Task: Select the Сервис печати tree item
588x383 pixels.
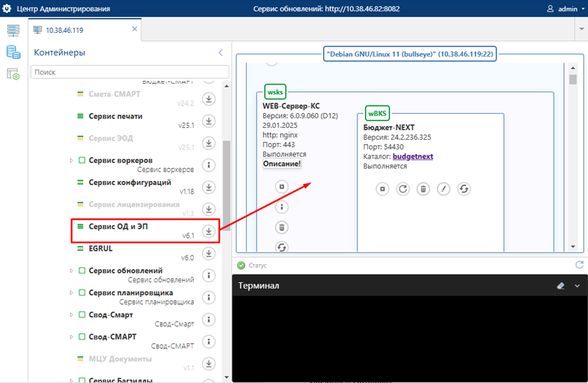Action: [x=115, y=116]
